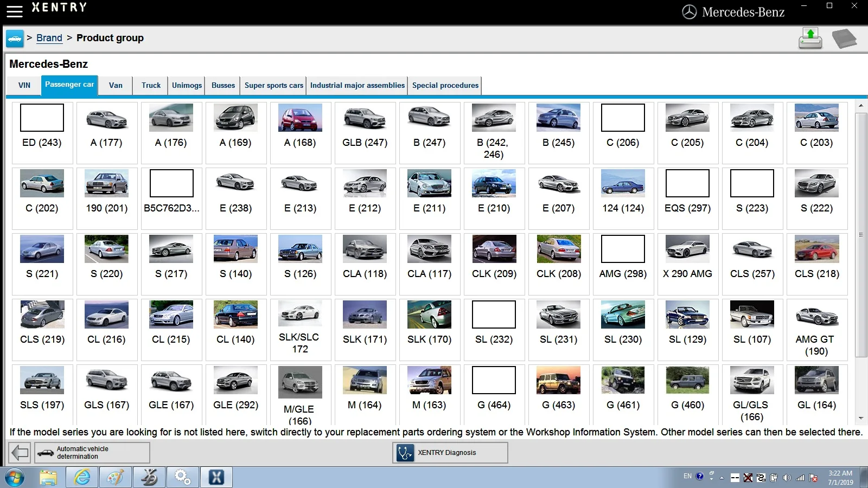Open Internet Explorer from the taskbar

coord(82,477)
